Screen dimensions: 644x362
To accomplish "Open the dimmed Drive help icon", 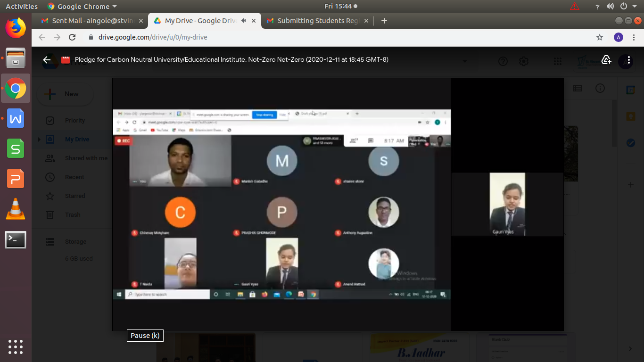I will (503, 61).
